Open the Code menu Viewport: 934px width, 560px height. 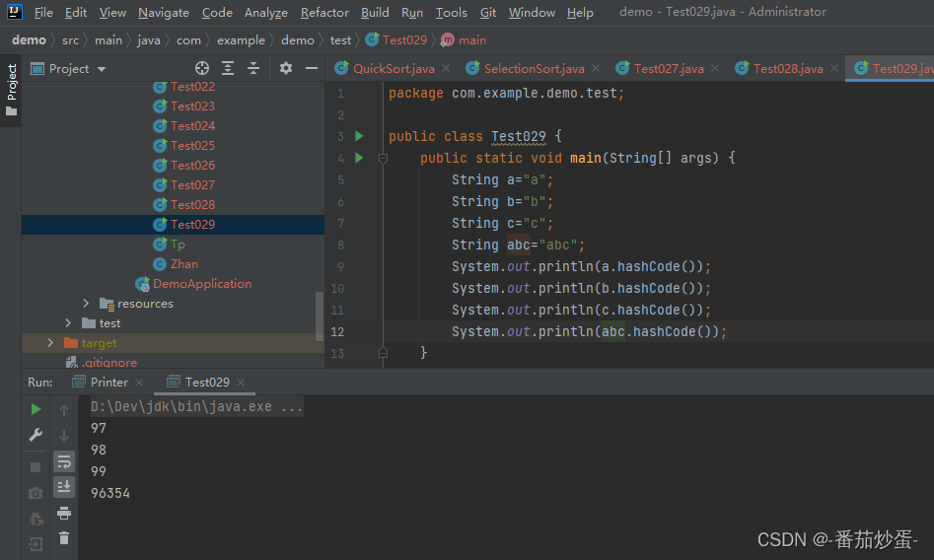(217, 12)
